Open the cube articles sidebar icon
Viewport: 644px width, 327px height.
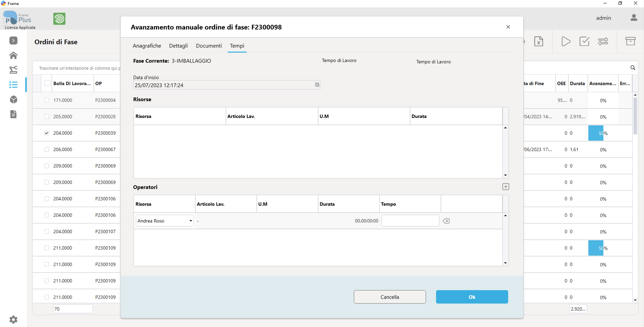tap(13, 100)
